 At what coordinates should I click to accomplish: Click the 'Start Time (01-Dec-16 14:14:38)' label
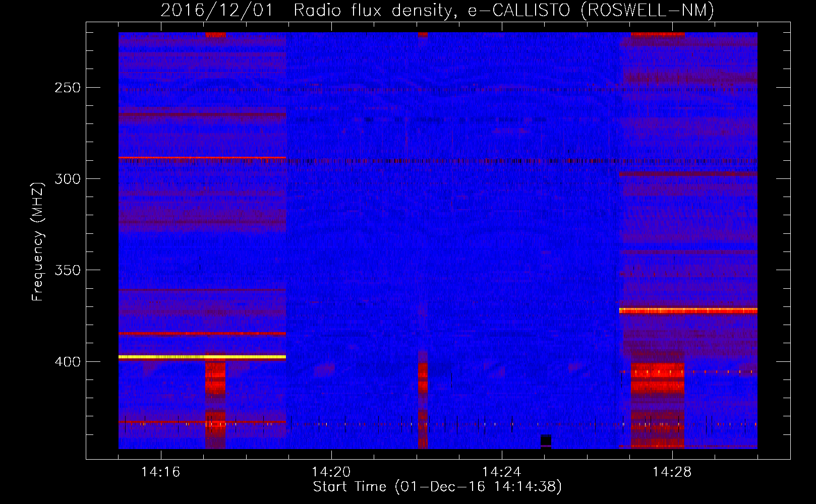click(x=437, y=487)
